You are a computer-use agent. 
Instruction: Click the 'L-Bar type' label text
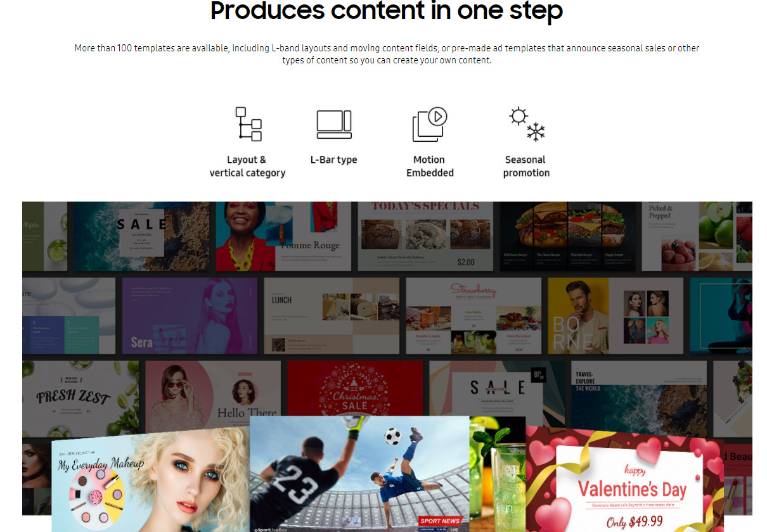pos(333,160)
